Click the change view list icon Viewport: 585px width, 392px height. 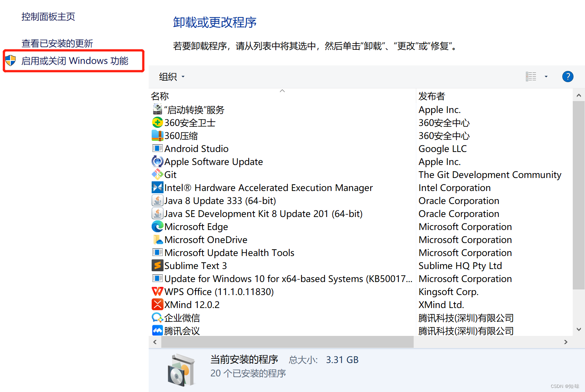531,77
